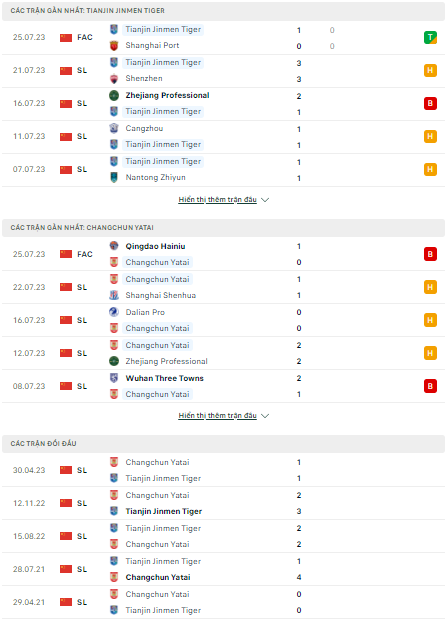Image resolution: width=446 pixels, height=622 pixels.
Task: Open the Wuhan Three Towns team link
Action: [x=165, y=378]
